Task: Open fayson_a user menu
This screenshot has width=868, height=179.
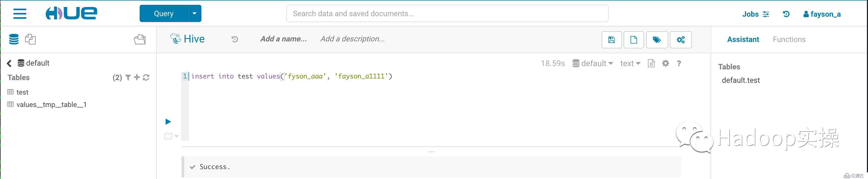Action: [822, 14]
